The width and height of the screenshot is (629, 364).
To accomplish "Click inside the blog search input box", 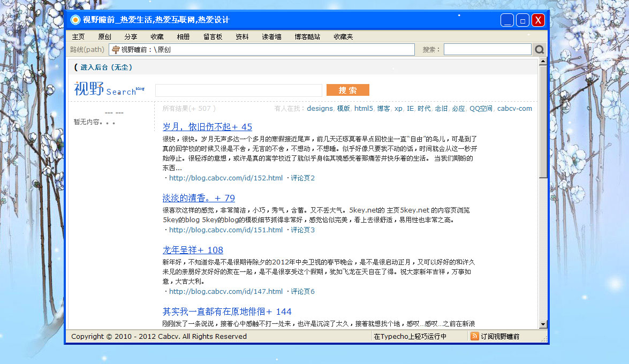I will (238, 90).
